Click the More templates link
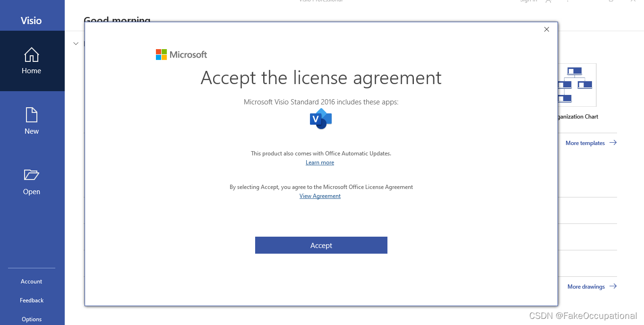This screenshot has width=644, height=325. [591, 143]
